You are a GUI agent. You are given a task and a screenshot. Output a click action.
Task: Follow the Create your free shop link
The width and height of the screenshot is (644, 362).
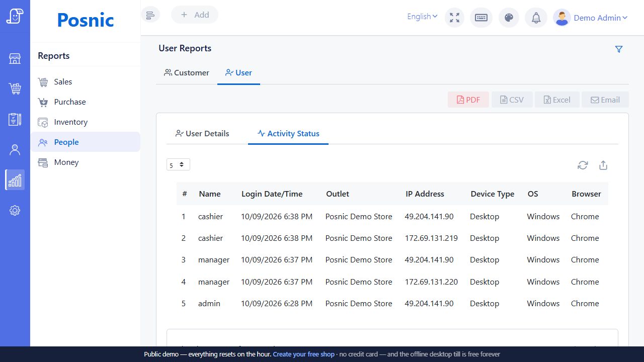pos(303,354)
